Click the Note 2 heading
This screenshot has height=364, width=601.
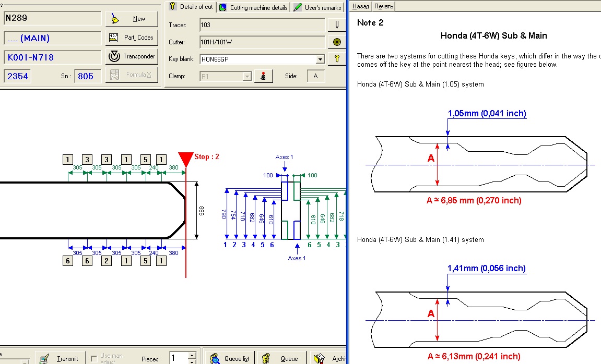tap(370, 22)
